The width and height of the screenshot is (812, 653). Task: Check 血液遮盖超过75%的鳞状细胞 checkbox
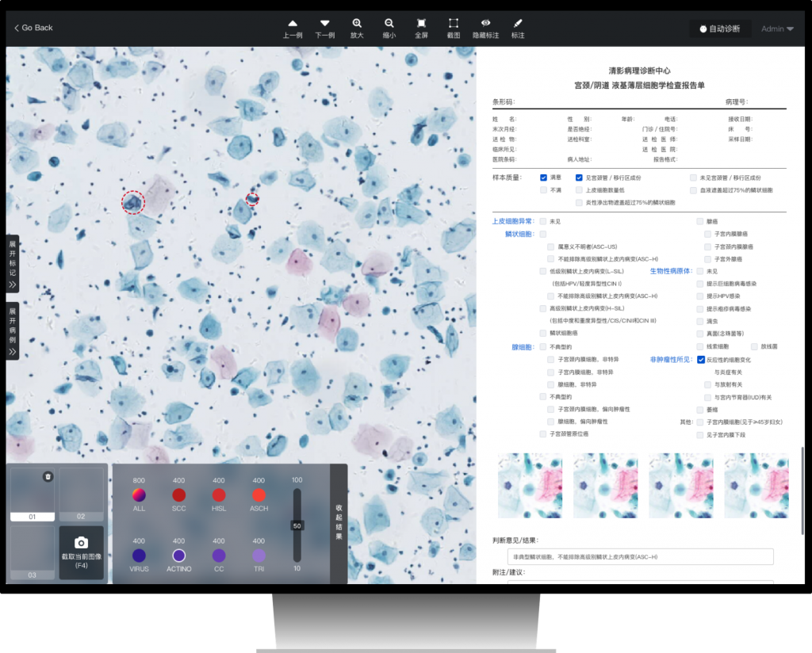(693, 190)
